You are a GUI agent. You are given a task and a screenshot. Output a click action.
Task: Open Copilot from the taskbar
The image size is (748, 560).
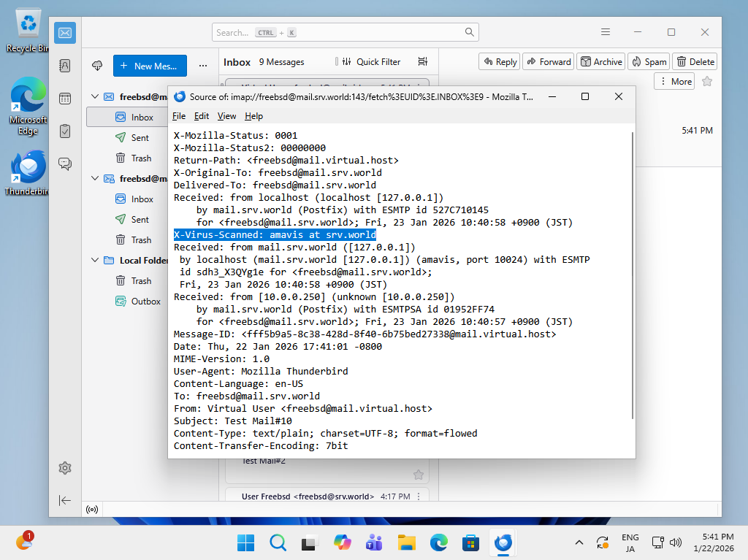[x=342, y=542]
